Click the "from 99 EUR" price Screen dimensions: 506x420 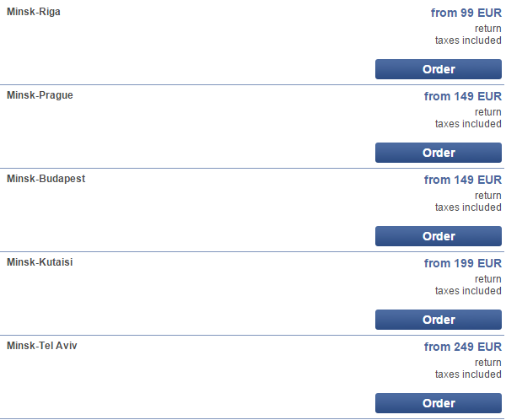[466, 13]
